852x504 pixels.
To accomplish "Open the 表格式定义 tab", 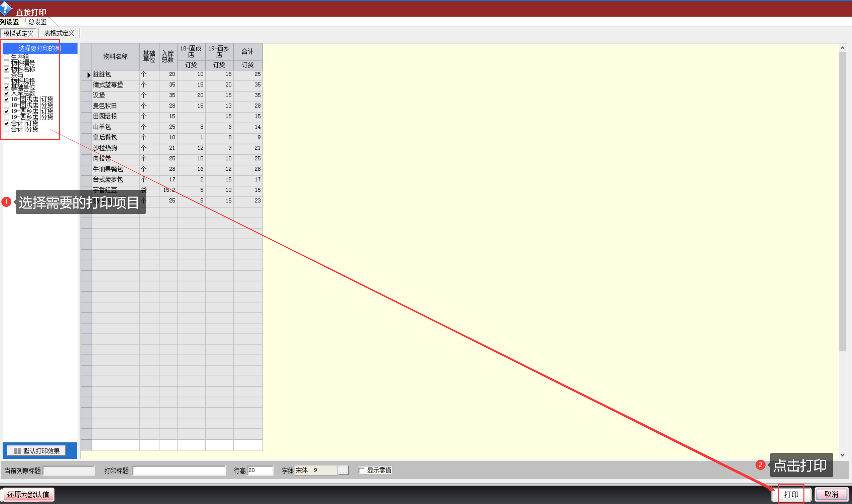I will click(x=59, y=33).
